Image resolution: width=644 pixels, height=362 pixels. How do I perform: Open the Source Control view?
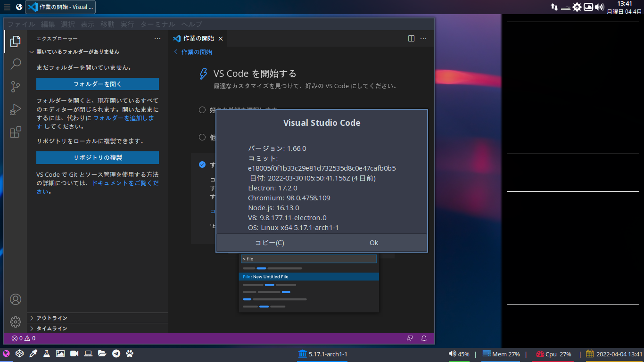click(x=16, y=87)
